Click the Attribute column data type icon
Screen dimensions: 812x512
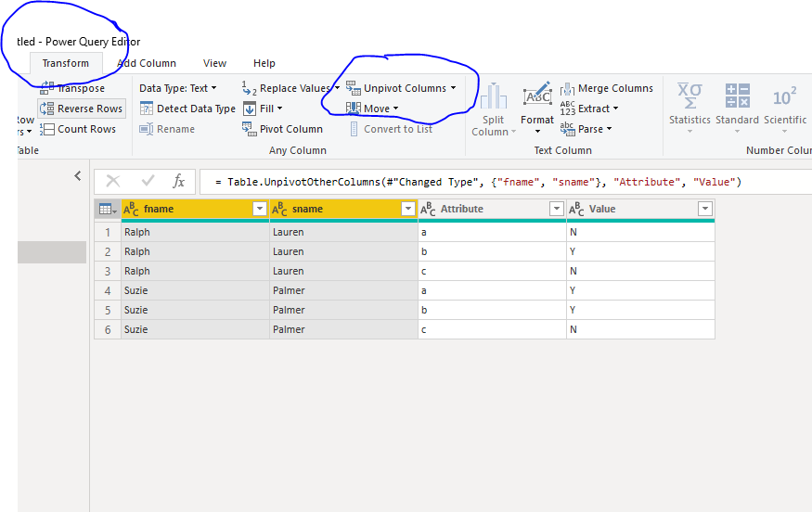point(428,209)
